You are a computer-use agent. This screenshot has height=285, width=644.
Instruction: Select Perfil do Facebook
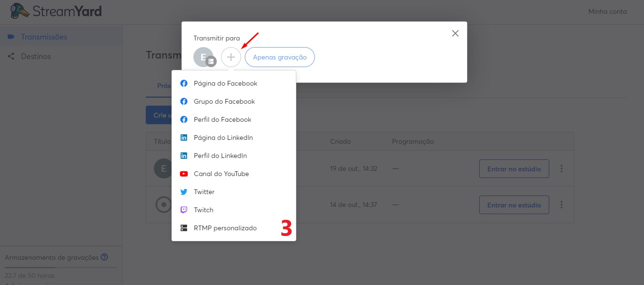click(x=234, y=120)
